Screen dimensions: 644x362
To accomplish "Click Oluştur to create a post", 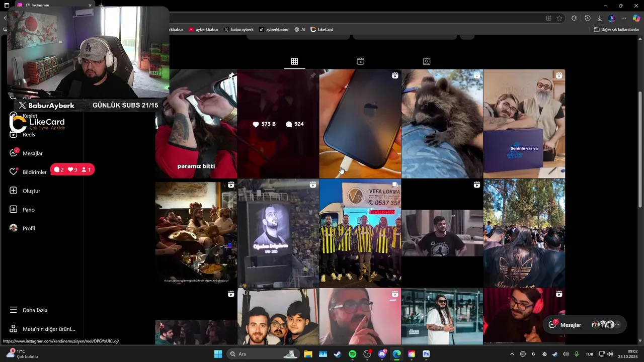I will (31, 191).
